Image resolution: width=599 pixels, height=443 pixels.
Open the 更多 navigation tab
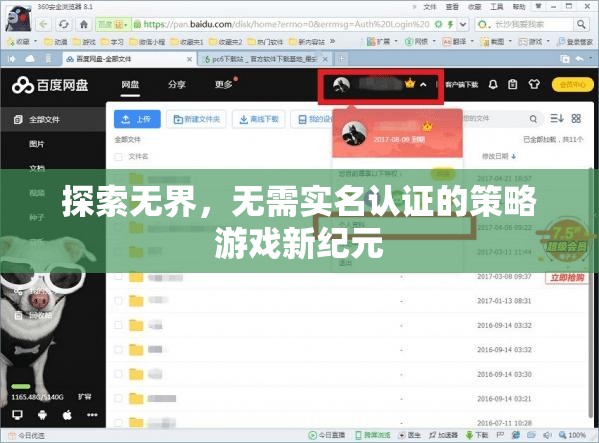(223, 84)
